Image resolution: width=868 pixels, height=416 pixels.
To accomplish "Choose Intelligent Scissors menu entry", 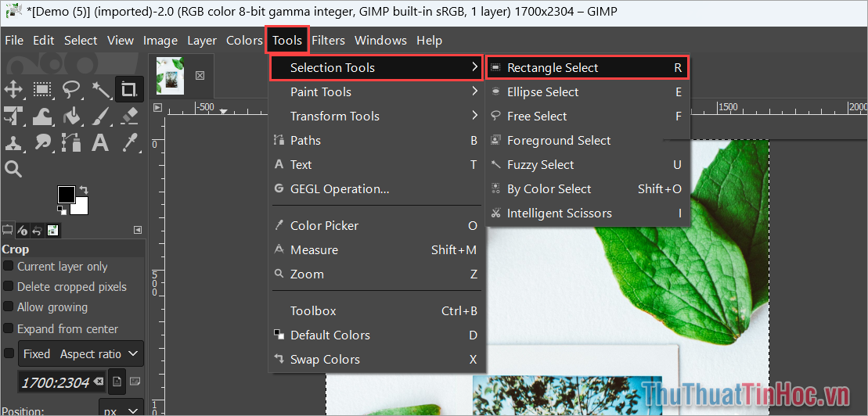I will tap(587, 213).
